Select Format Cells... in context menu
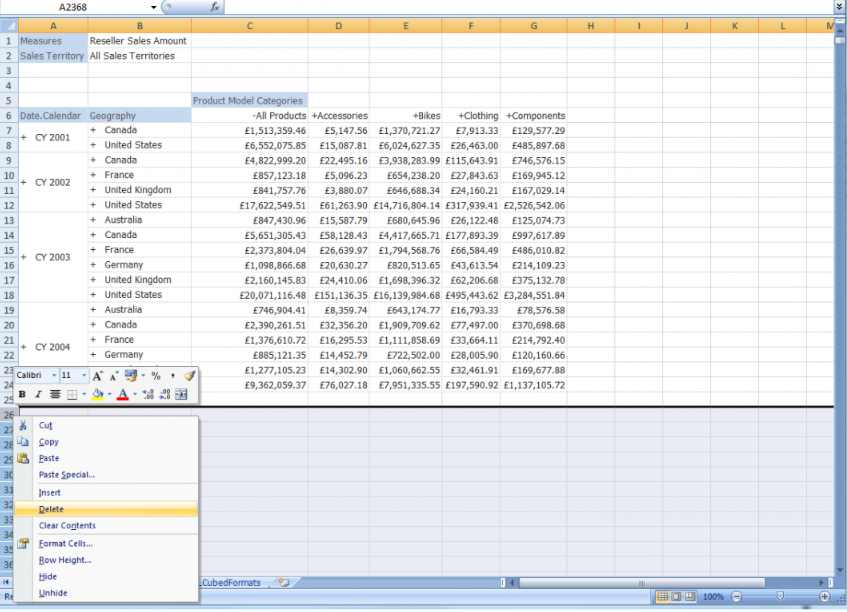 coord(65,543)
